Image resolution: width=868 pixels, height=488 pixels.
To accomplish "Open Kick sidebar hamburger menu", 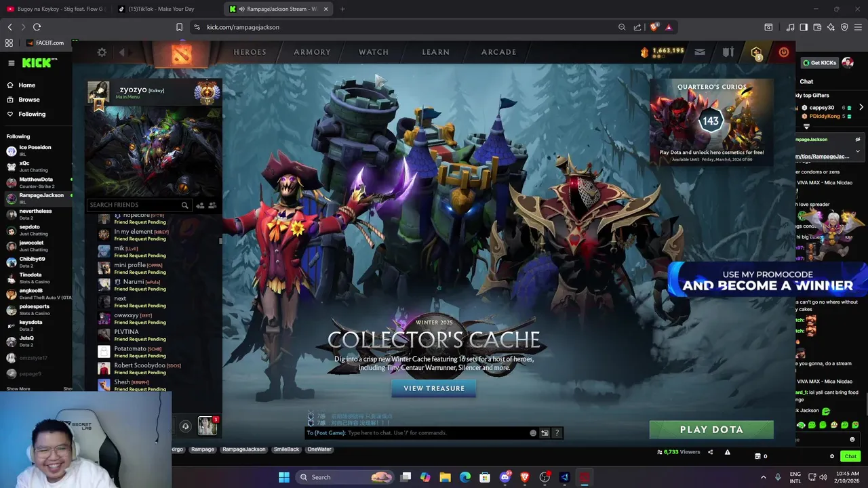I will tap(11, 63).
